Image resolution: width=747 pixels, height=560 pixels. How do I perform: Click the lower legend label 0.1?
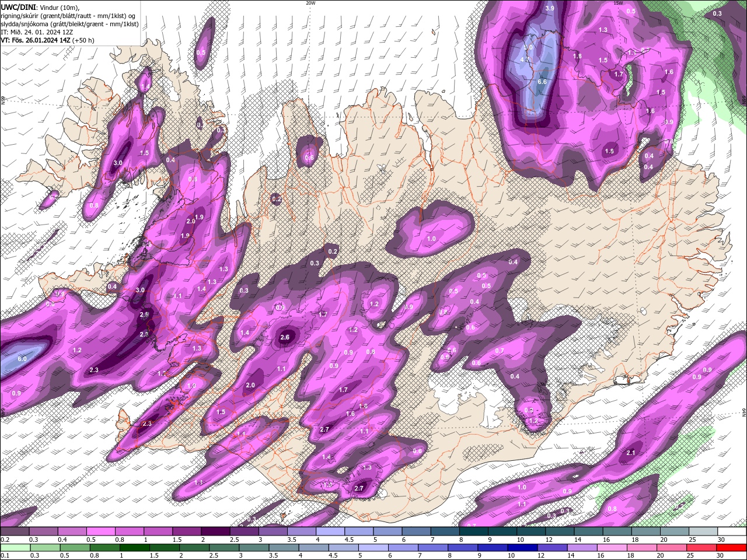tap(4, 555)
